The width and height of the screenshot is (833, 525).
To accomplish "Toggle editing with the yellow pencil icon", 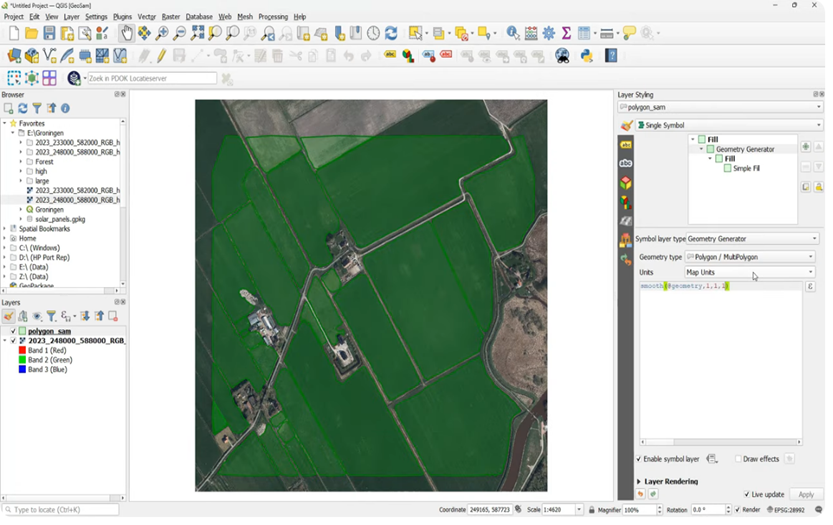I will point(162,56).
